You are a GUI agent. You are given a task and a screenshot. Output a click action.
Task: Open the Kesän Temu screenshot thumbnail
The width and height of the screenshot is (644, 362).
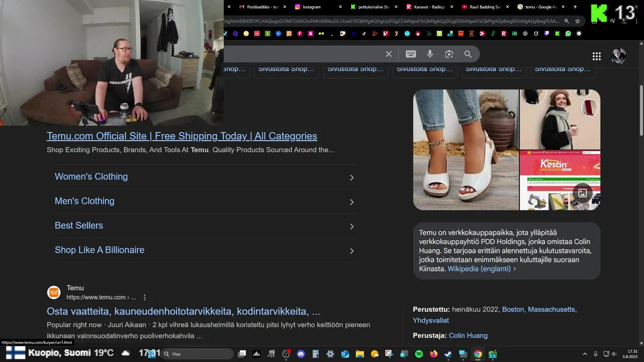560,180
